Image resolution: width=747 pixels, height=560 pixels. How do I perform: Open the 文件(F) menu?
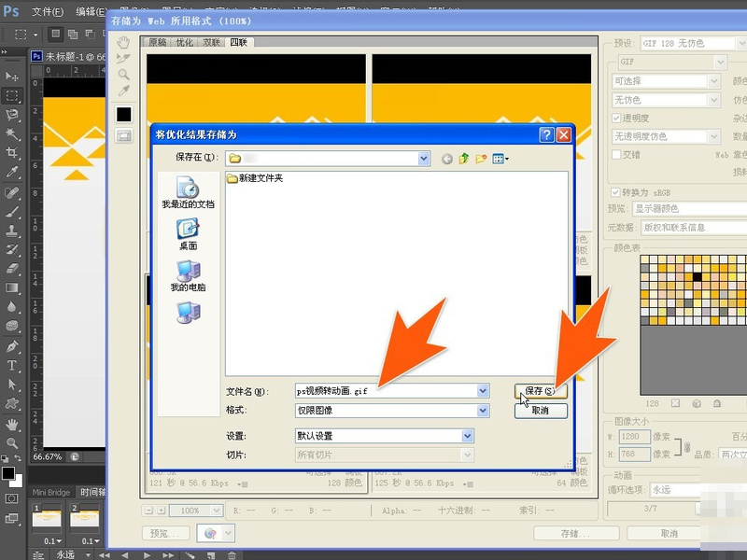coord(48,11)
